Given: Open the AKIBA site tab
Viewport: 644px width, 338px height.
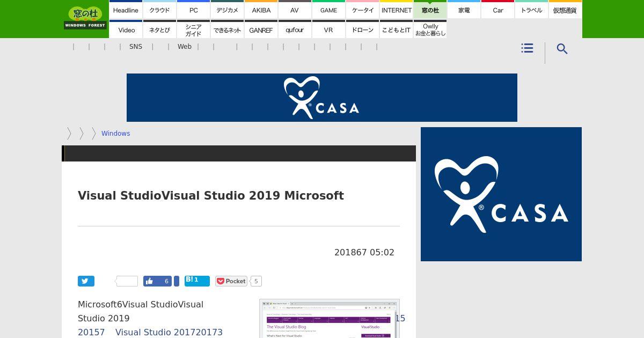Looking at the screenshot, I should click(261, 10).
